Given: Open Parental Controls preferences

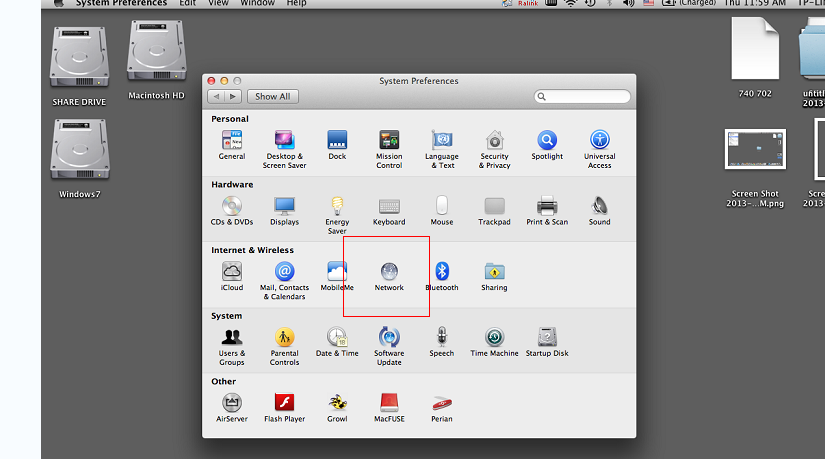Looking at the screenshot, I should [x=284, y=346].
